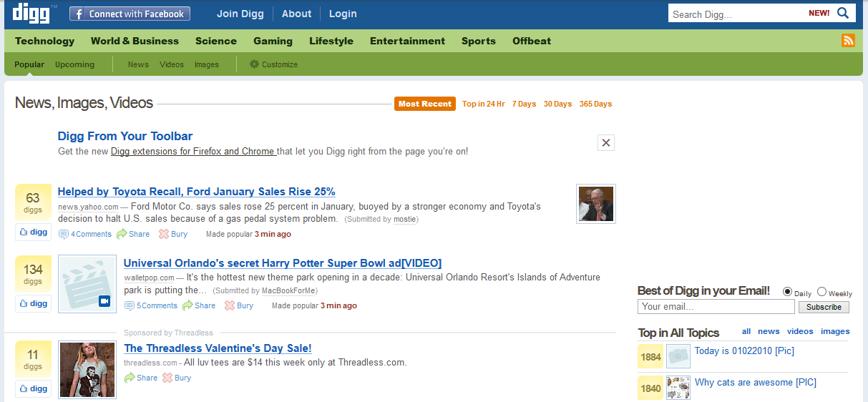Click the 'Today is 01022010' thumbnail icon
Image resolution: width=868 pixels, height=402 pixels.
(678, 356)
